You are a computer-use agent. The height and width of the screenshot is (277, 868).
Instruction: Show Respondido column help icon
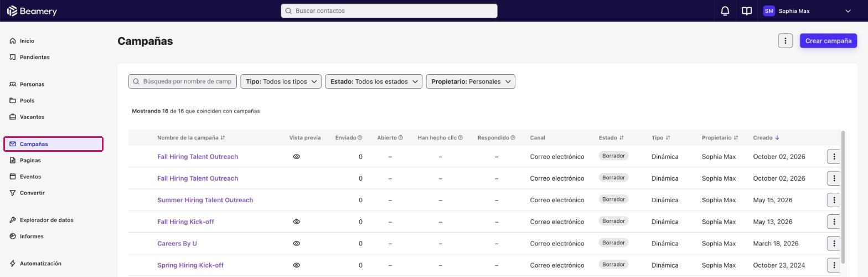pyautogui.click(x=513, y=137)
